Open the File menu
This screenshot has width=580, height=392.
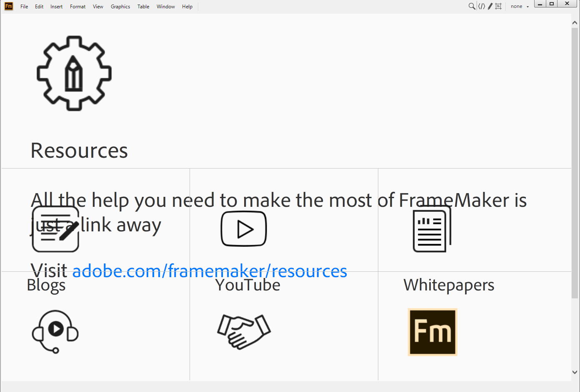(x=24, y=6)
